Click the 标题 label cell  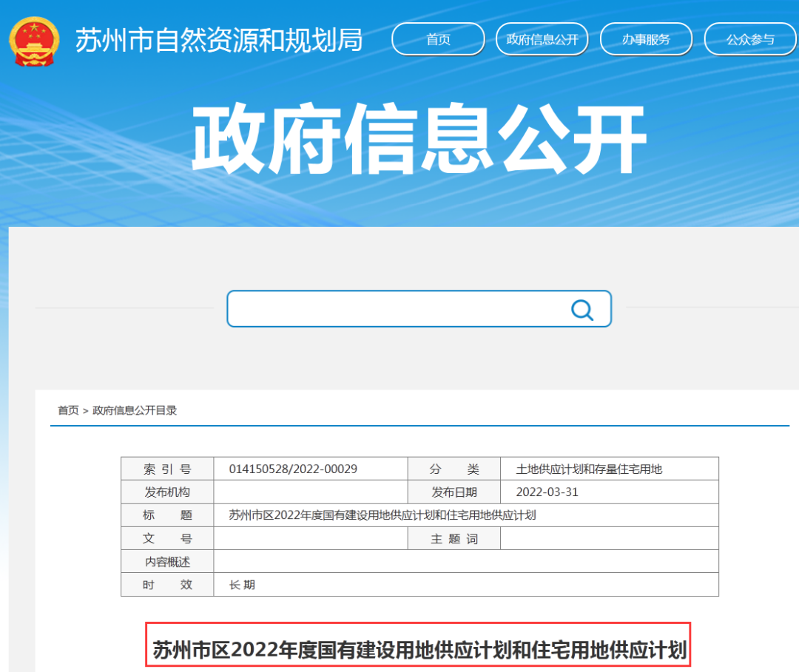point(167,515)
